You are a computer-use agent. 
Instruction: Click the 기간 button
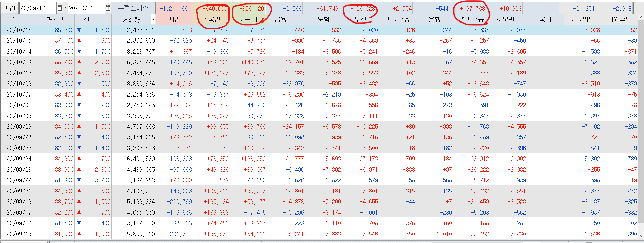coord(9,8)
